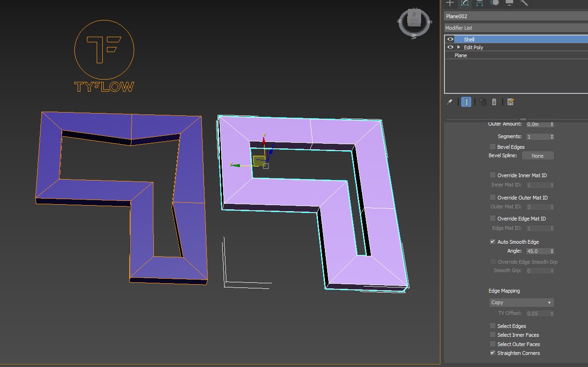Click the Pin Stack icon
588x367 pixels.
coord(449,102)
